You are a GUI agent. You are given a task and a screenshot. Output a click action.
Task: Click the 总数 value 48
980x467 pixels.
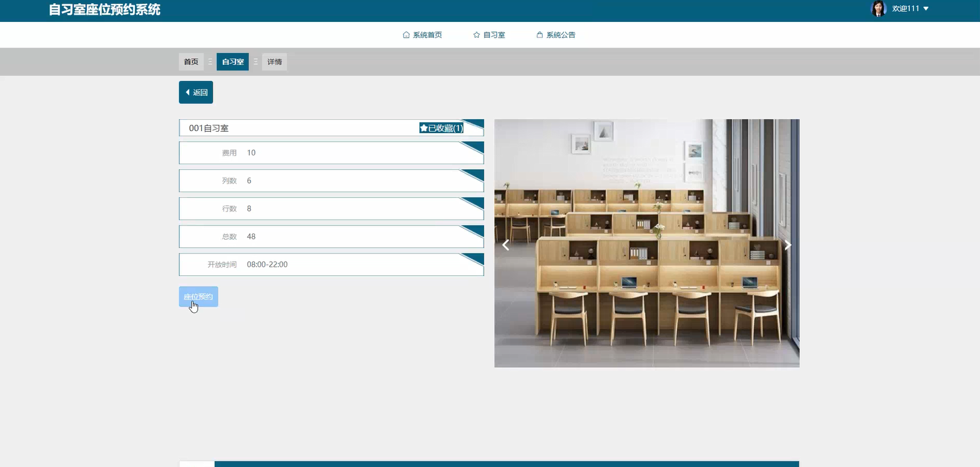251,237
